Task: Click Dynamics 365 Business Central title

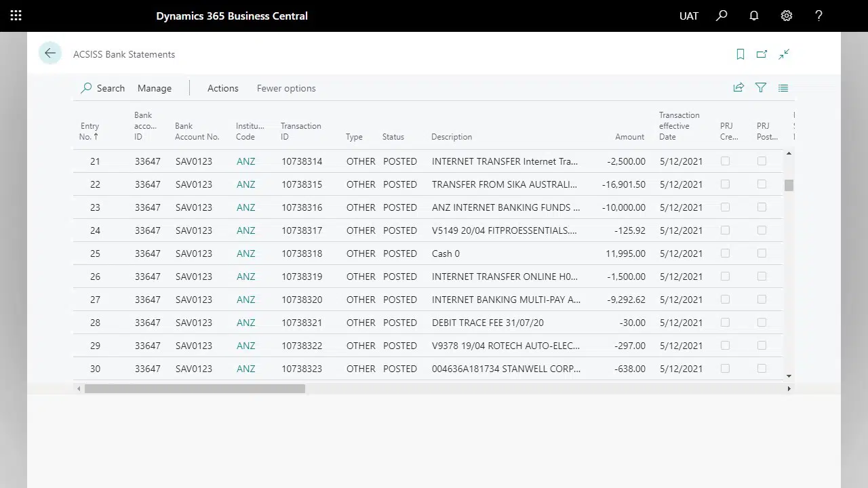Action: (232, 16)
